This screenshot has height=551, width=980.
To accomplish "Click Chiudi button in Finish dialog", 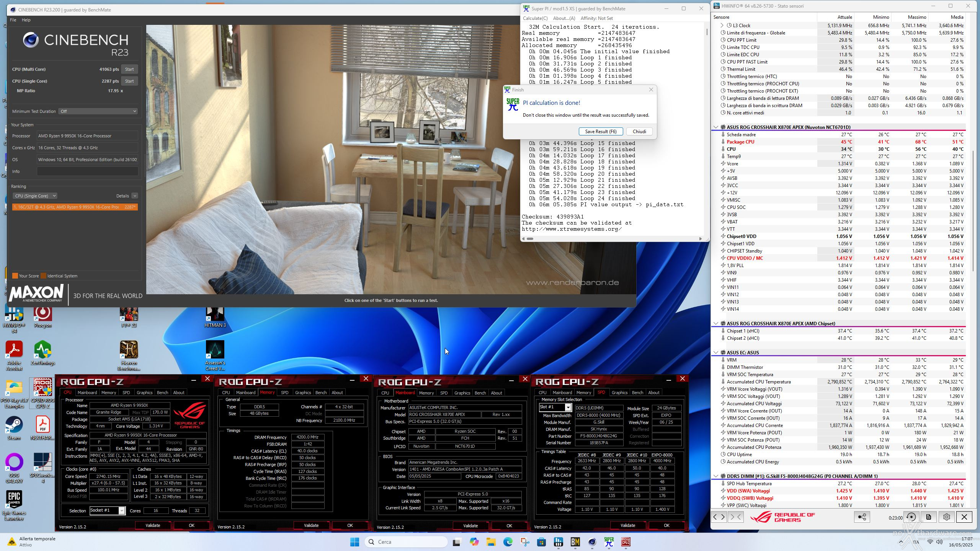I will point(639,131).
